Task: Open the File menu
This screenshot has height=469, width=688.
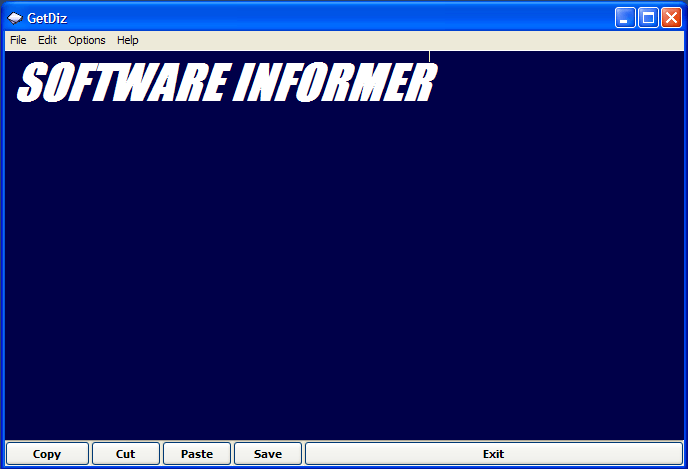Action: coord(18,40)
